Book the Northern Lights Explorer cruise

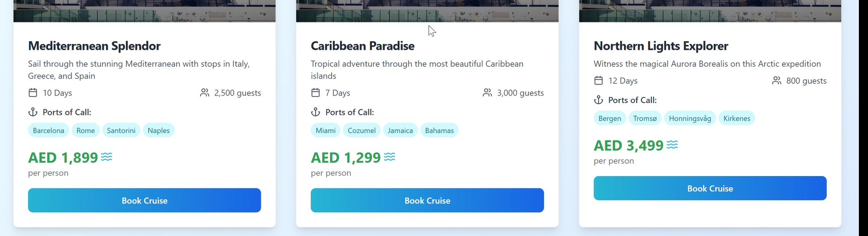710,188
